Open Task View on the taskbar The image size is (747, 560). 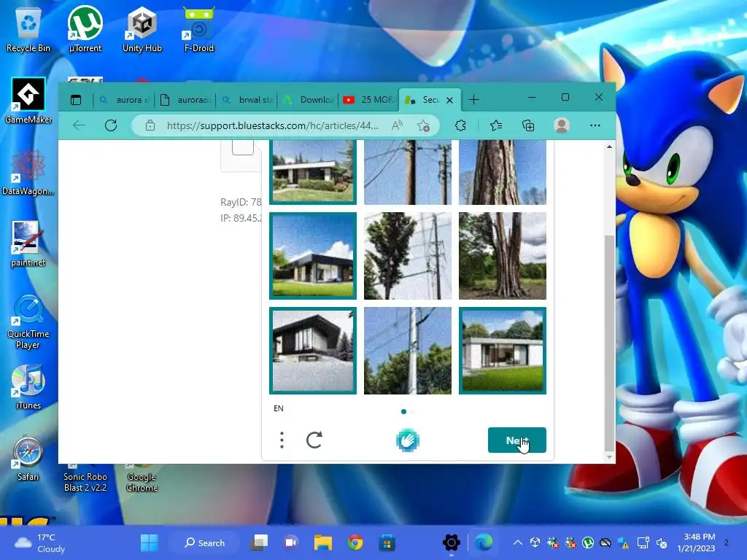260,542
